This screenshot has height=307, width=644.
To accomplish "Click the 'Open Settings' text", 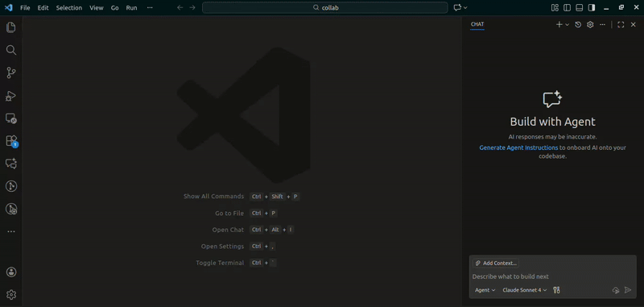I will coord(222,247).
